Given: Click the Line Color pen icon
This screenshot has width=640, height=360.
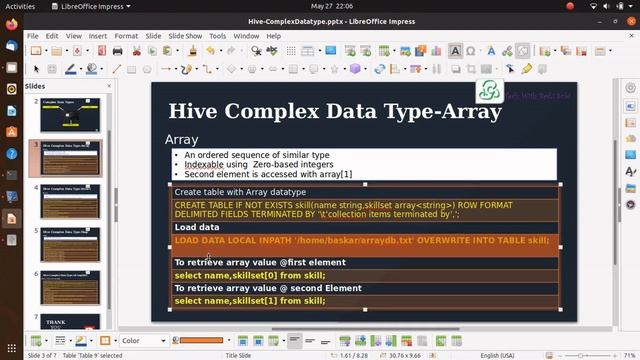Looking at the screenshot, I should pos(71,69).
